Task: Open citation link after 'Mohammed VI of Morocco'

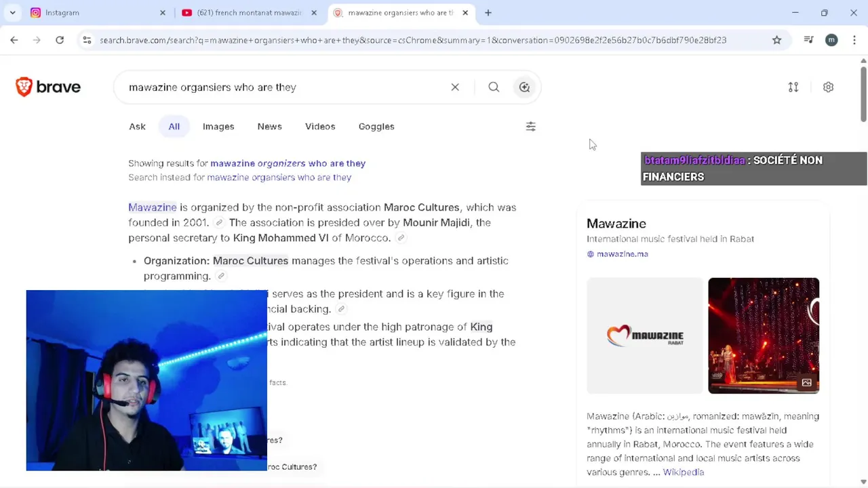Action: (x=401, y=238)
